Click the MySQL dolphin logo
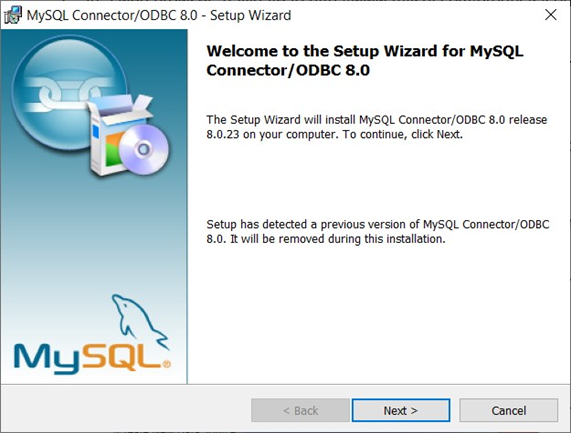The height and width of the screenshot is (433, 571). coord(138,320)
